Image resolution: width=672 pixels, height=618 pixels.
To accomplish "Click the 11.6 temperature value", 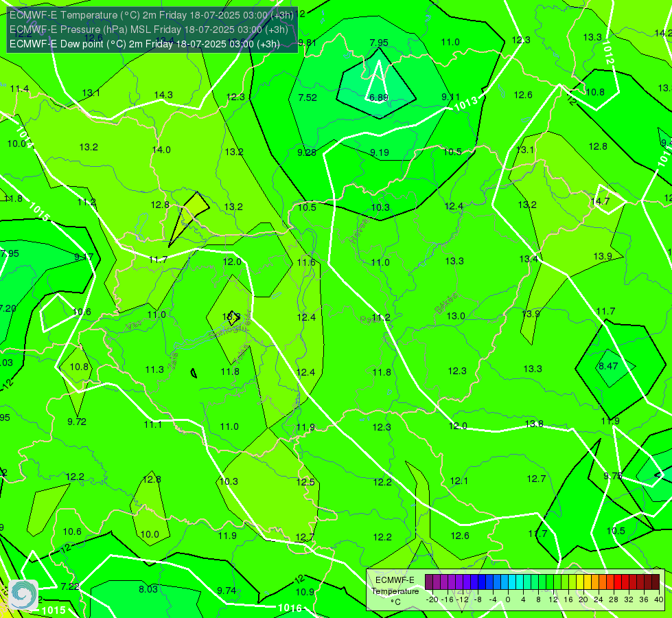I will tap(306, 262).
